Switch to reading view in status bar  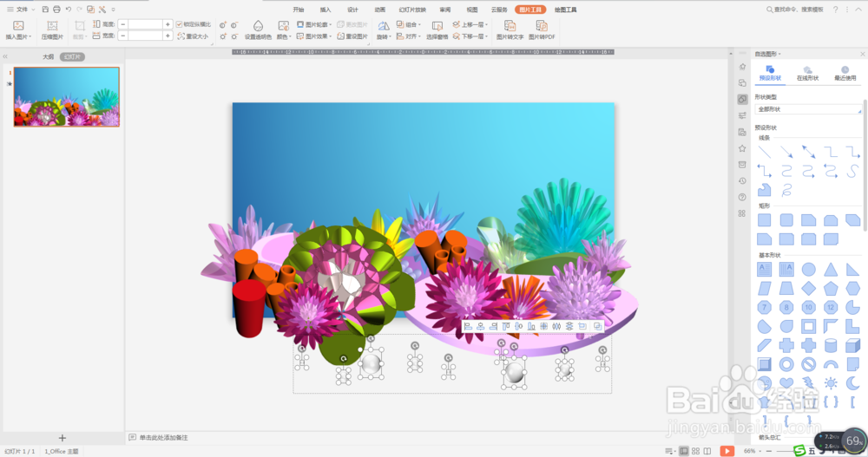click(x=707, y=451)
